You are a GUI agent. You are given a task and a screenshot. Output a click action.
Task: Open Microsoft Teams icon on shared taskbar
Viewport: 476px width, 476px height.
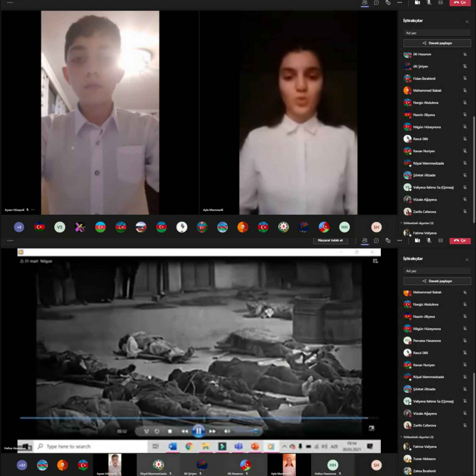coord(238,446)
